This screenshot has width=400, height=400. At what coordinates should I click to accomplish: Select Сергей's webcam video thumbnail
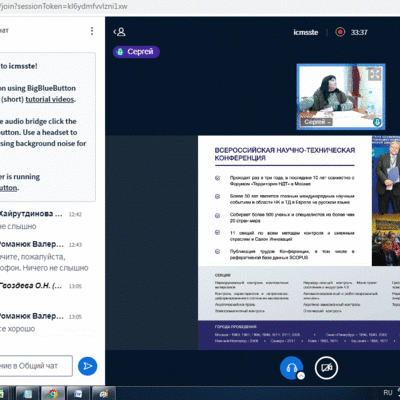(x=341, y=96)
